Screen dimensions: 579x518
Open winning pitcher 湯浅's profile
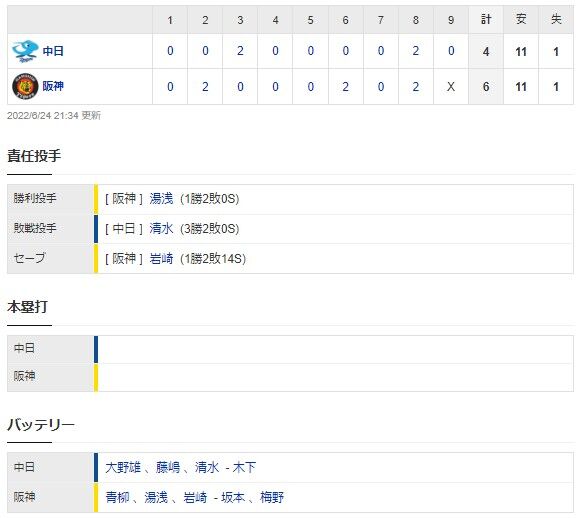(x=161, y=199)
